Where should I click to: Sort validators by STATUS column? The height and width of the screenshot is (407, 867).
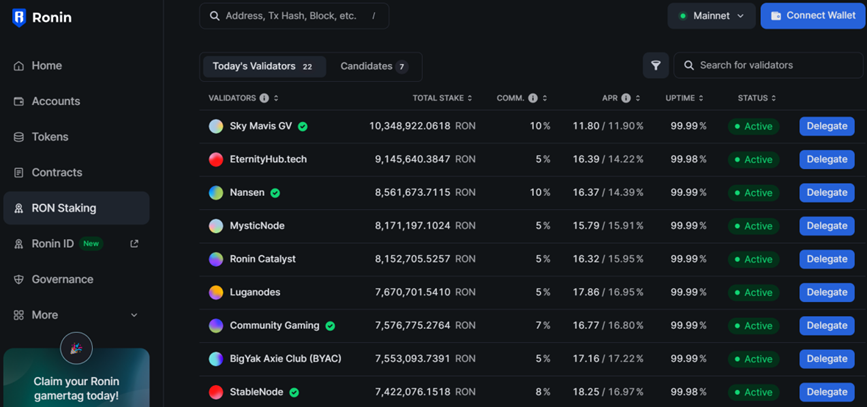(x=756, y=98)
